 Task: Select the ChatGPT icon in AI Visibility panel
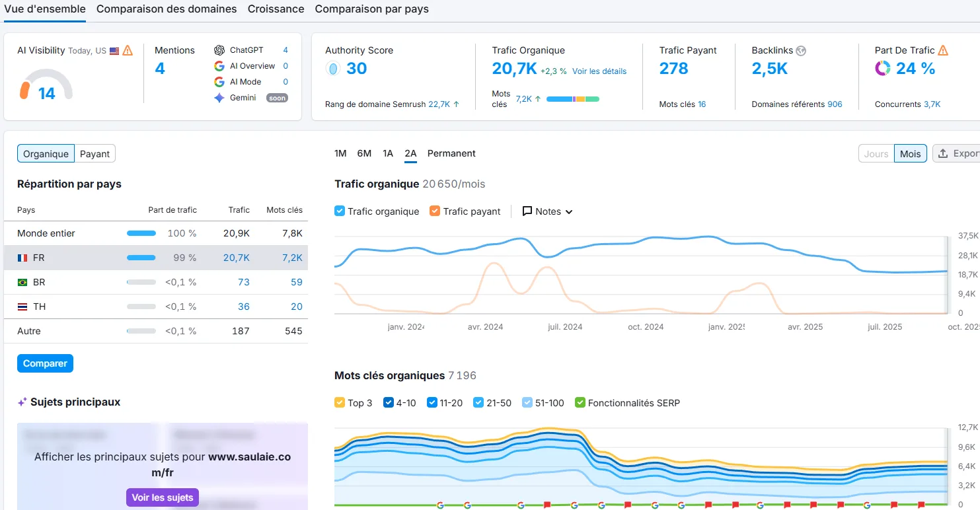pyautogui.click(x=219, y=49)
